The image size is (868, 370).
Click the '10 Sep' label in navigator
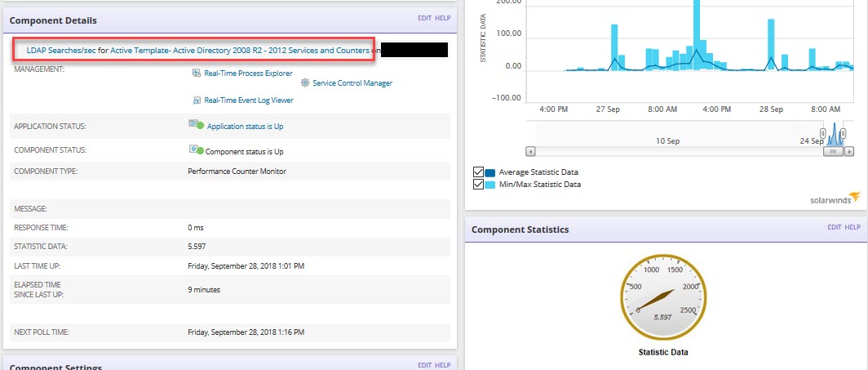[x=667, y=141]
